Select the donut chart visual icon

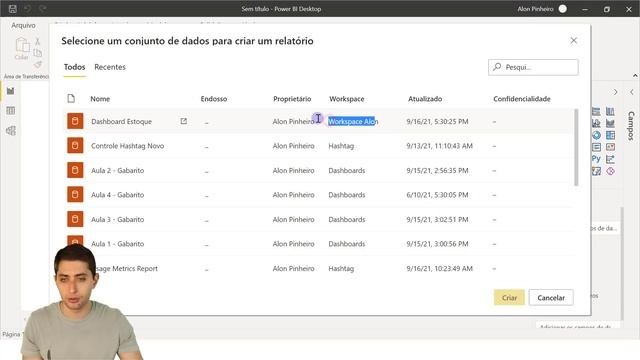pyautogui.click(x=596, y=135)
